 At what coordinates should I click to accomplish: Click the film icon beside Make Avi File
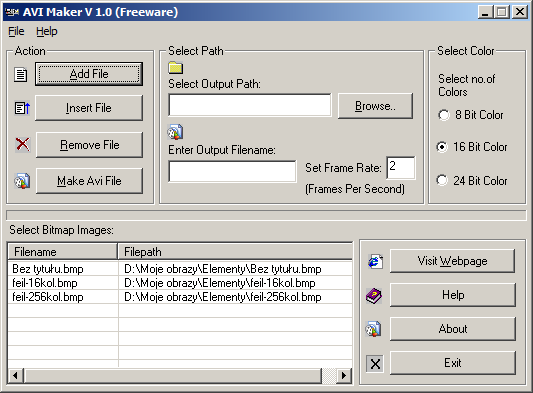coord(22,181)
